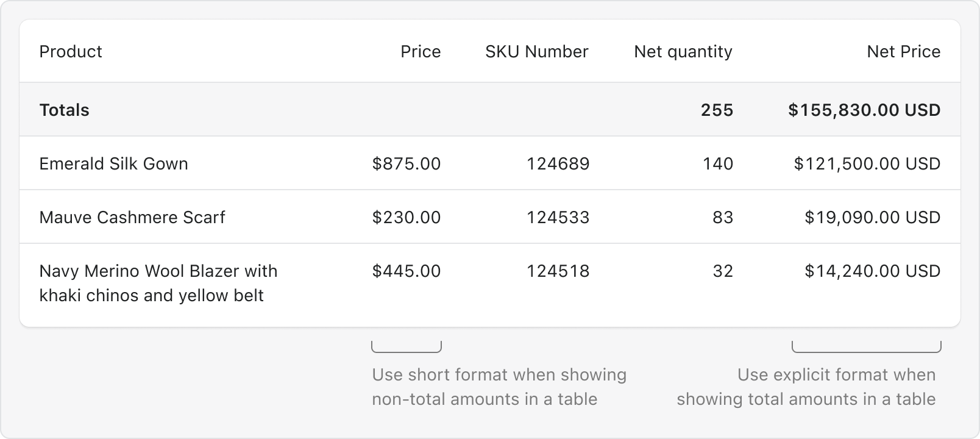Select the Emerald Silk Gown row
The height and width of the screenshot is (439, 980).
point(490,163)
